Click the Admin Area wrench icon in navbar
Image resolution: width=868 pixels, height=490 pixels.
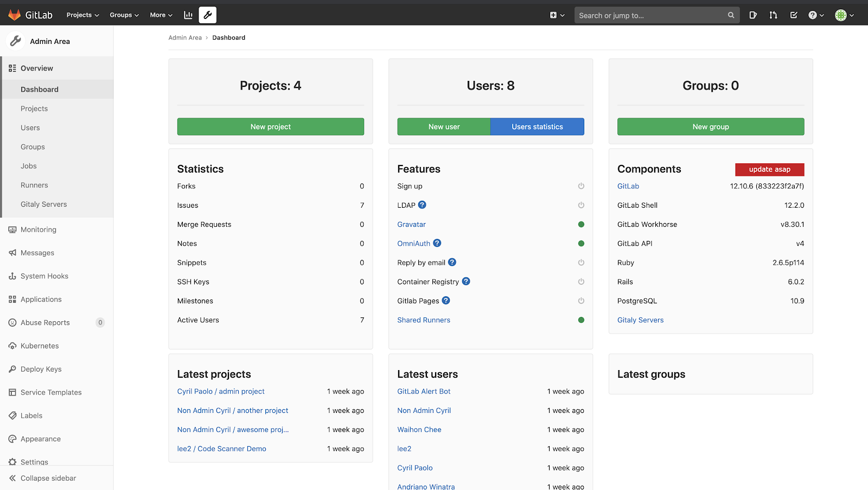(208, 15)
